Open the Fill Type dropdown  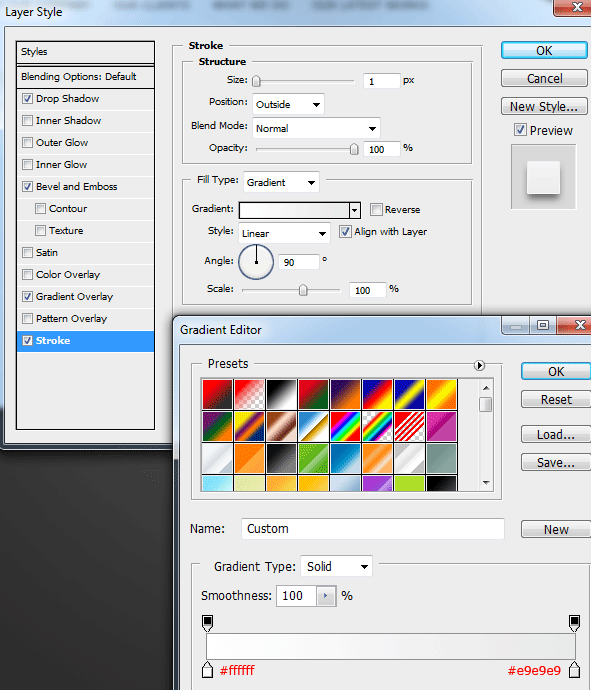pyautogui.click(x=281, y=182)
